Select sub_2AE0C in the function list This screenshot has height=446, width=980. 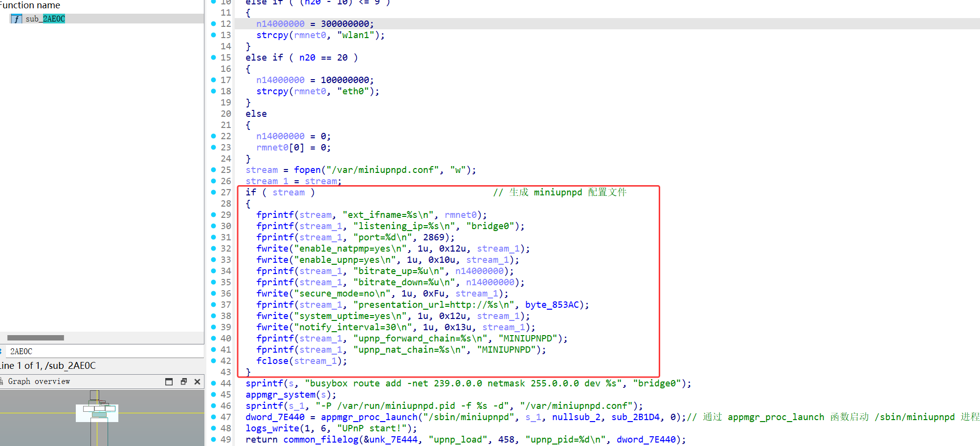pyautogui.click(x=45, y=19)
